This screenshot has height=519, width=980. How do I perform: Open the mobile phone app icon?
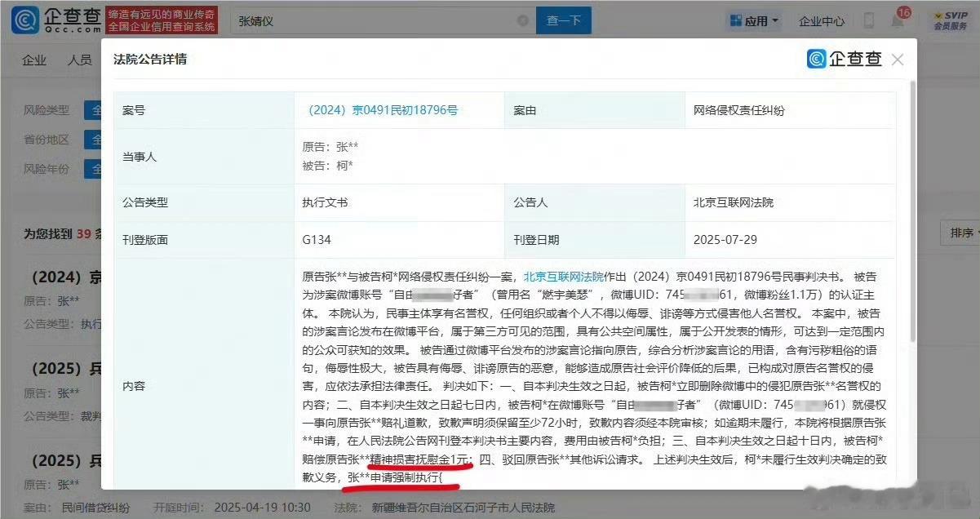coord(869,20)
